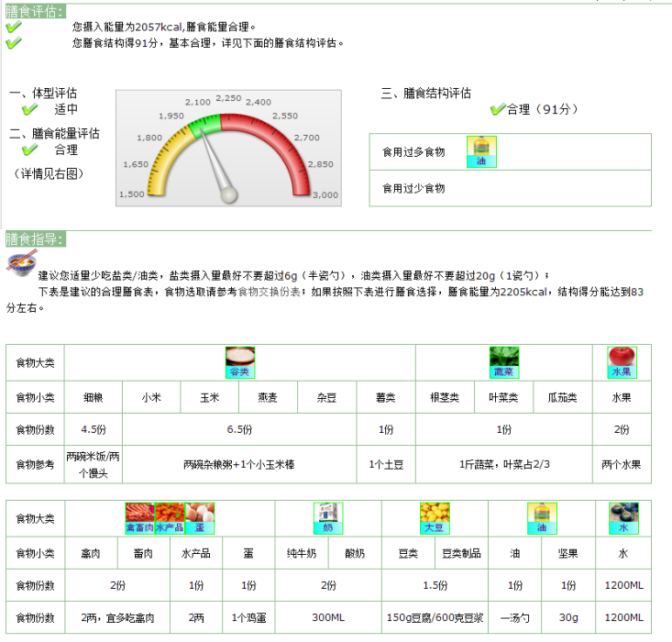
Task: Click the 小米 cell
Action: pyautogui.click(x=151, y=397)
